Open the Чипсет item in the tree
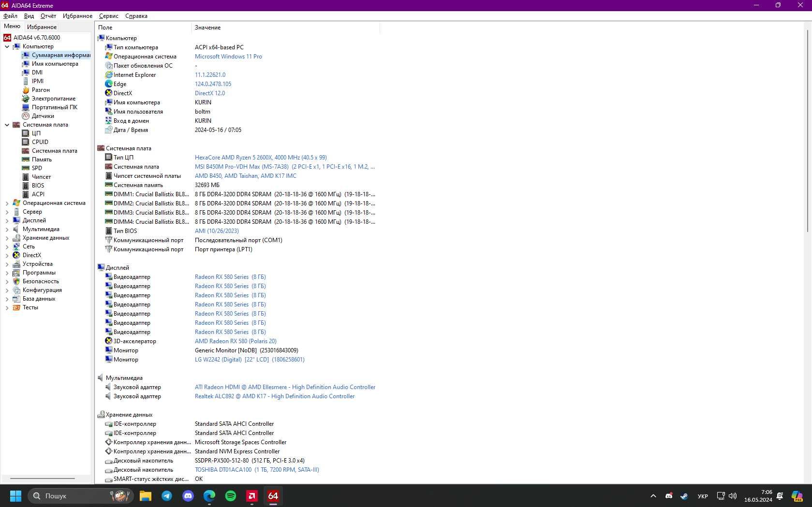 click(41, 177)
